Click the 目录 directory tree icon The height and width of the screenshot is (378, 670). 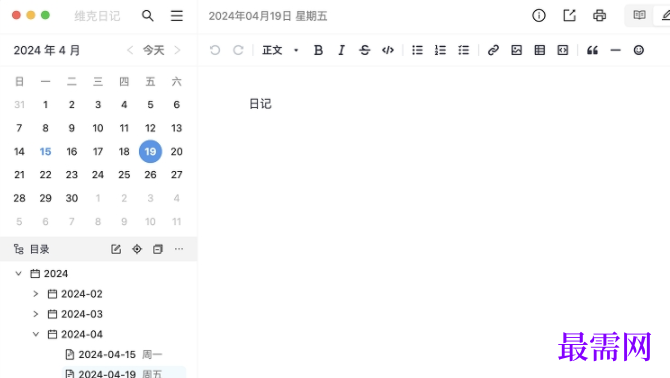click(18, 249)
